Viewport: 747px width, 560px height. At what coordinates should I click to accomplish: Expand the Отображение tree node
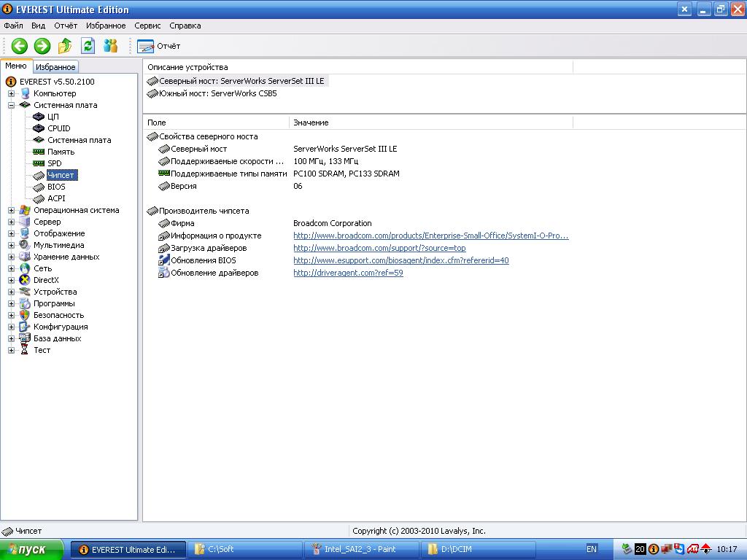pyautogui.click(x=11, y=234)
